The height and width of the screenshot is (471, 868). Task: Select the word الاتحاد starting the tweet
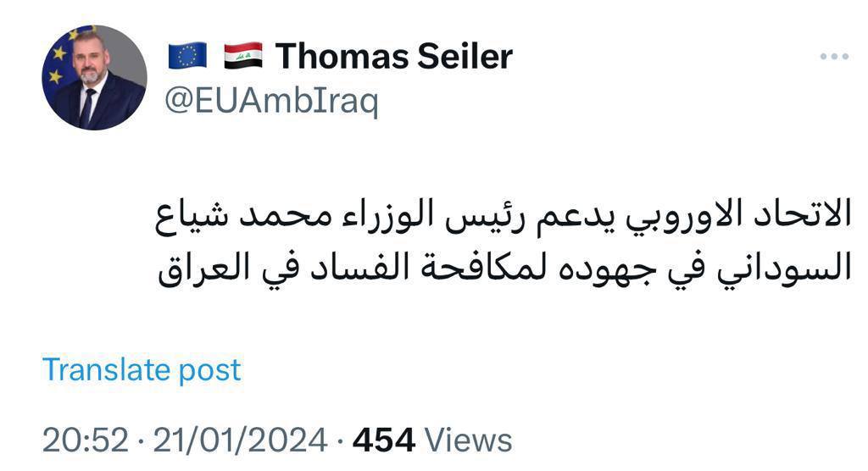[x=802, y=214]
